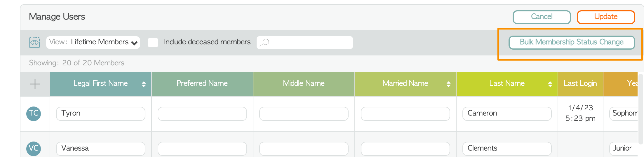
Task: Open the View Lifetime Members dropdown
Action: pos(93,43)
